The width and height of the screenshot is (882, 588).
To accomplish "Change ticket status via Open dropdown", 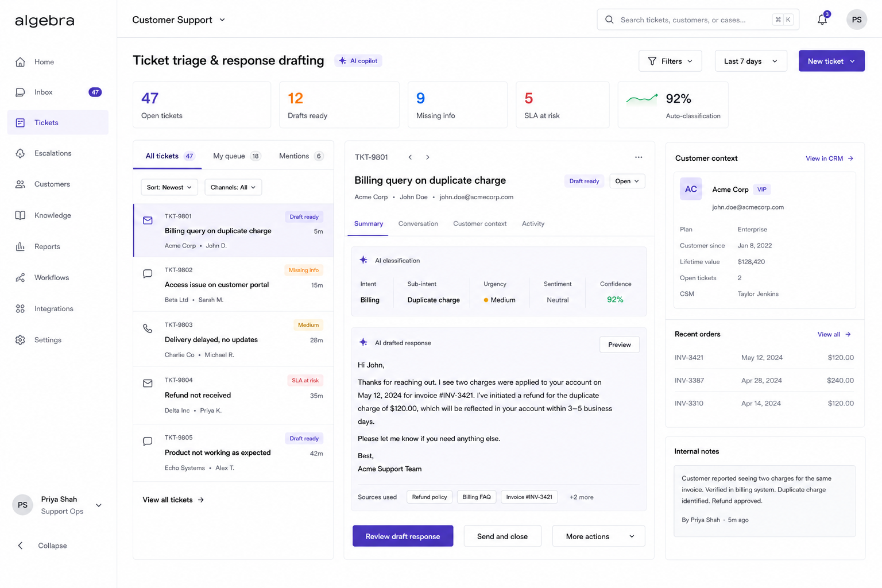I will tap(627, 181).
